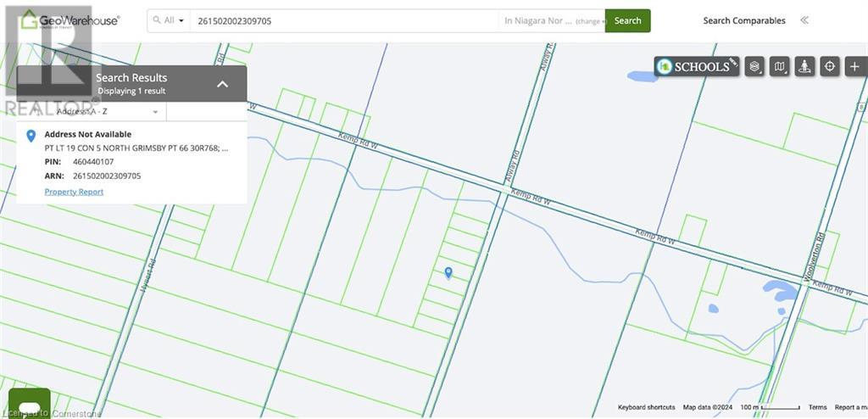Image resolution: width=868 pixels, height=419 pixels.
Task: Open the Property Report link
Action: (x=74, y=192)
